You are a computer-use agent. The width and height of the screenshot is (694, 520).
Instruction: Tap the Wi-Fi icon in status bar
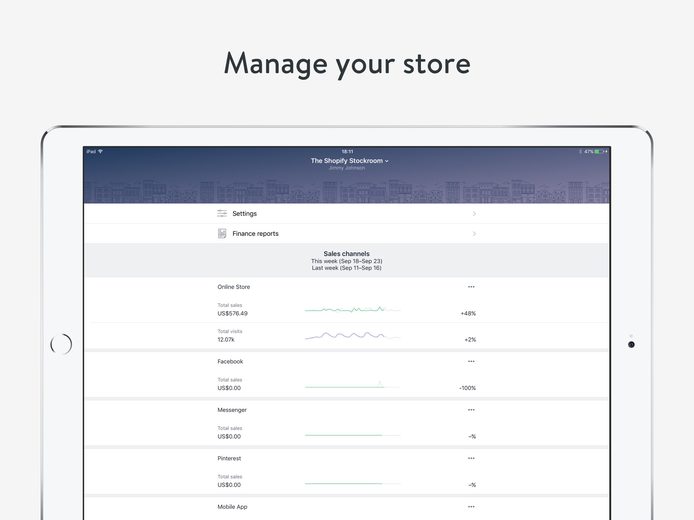[100, 151]
